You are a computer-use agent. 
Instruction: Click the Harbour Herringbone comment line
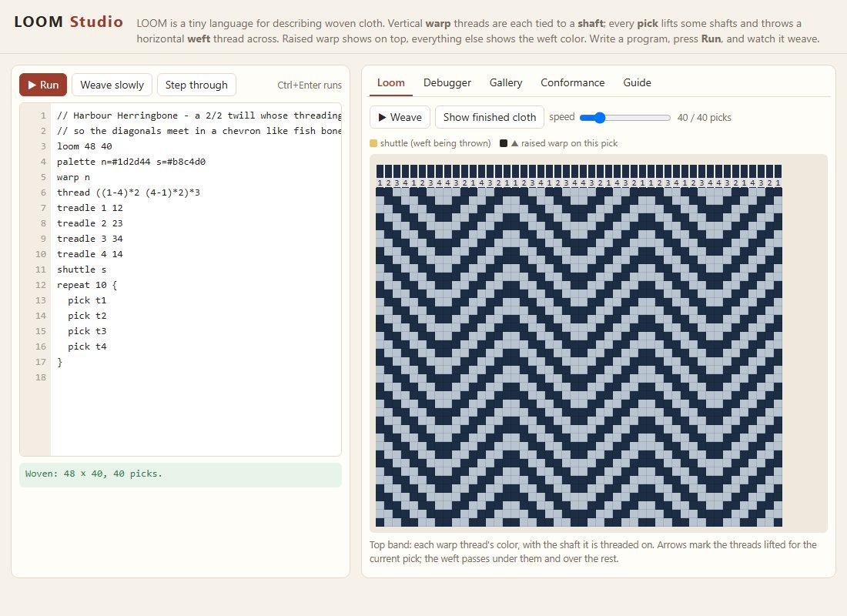click(x=199, y=115)
